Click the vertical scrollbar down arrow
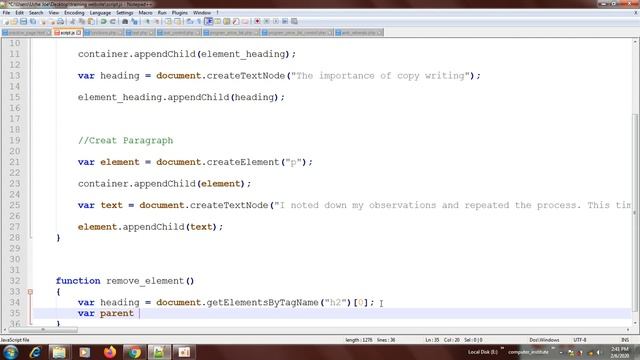 636,322
